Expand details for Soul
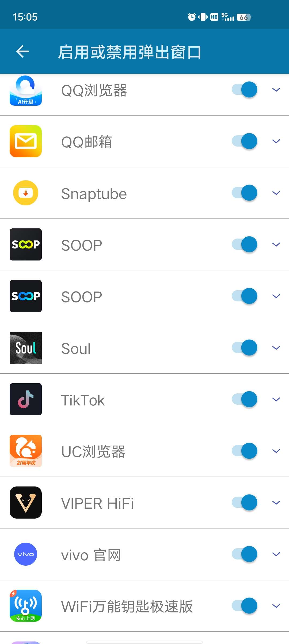This screenshot has height=644, width=289. pyautogui.click(x=276, y=348)
